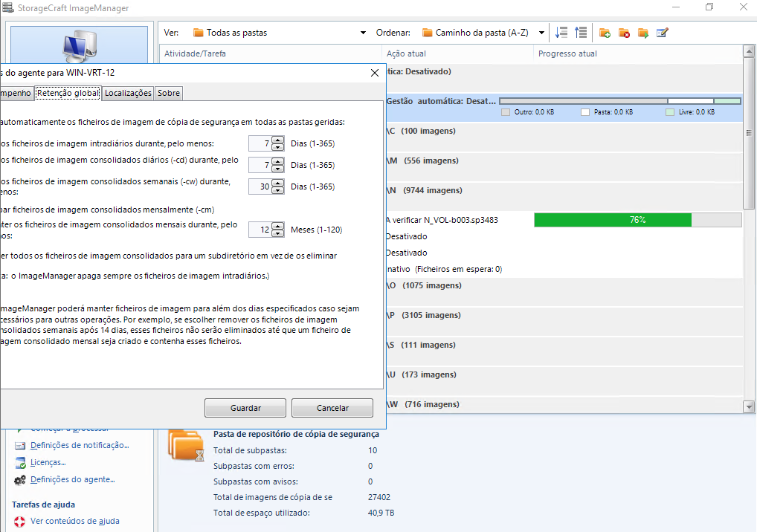This screenshot has height=532, width=757.
Task: Click the Guardar button
Action: 245,408
